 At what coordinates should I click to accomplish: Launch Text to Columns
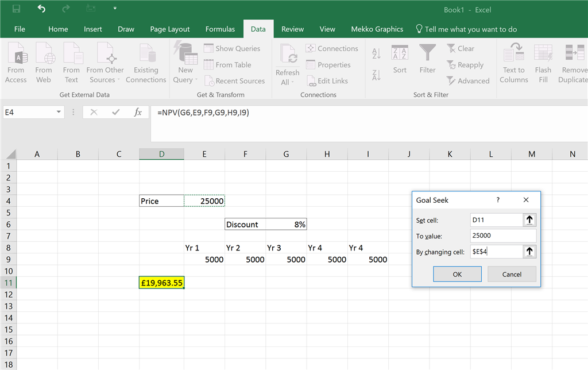point(514,63)
